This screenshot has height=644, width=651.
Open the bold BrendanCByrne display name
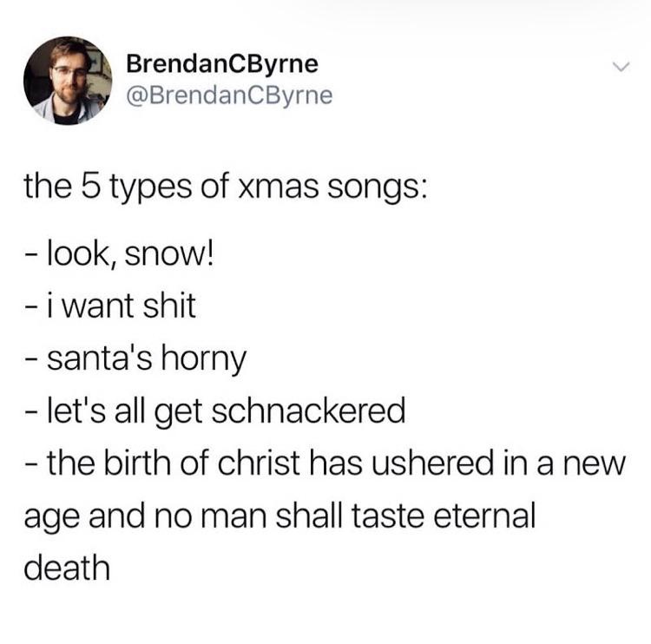click(x=222, y=64)
